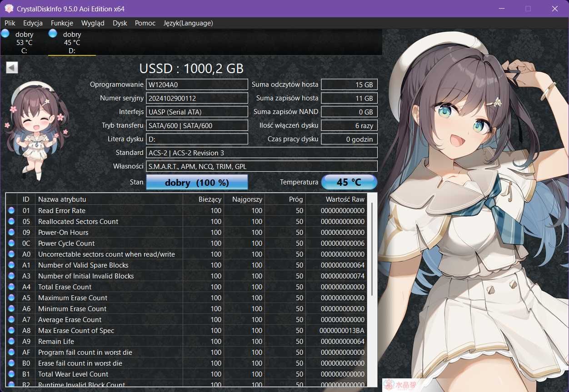569x392 pixels.
Task: Click status orb for Remain Life row
Action: point(11,341)
